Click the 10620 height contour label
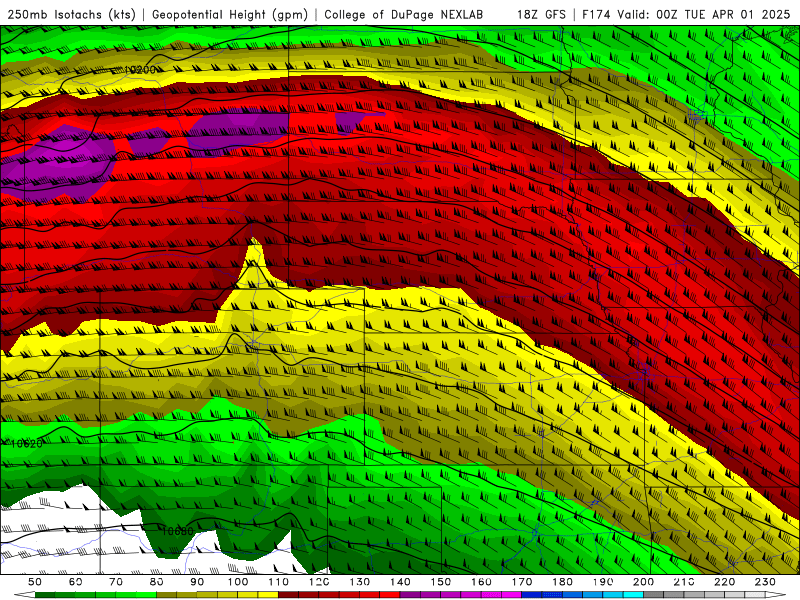800x600 pixels. [27, 444]
